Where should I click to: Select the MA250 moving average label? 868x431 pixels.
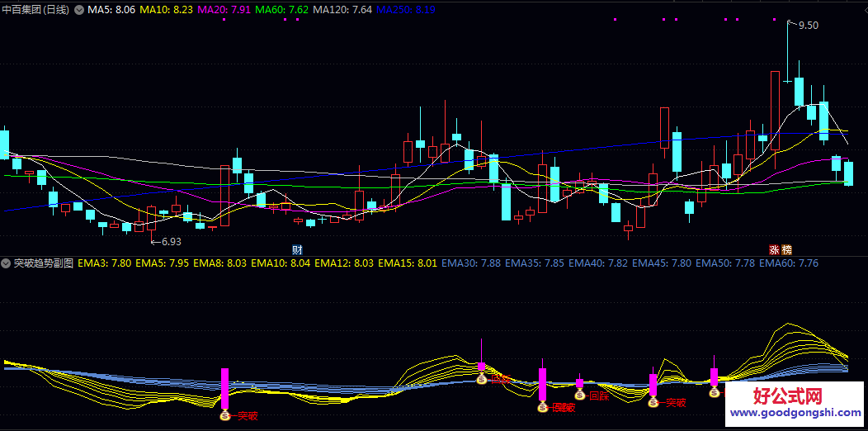click(406, 10)
